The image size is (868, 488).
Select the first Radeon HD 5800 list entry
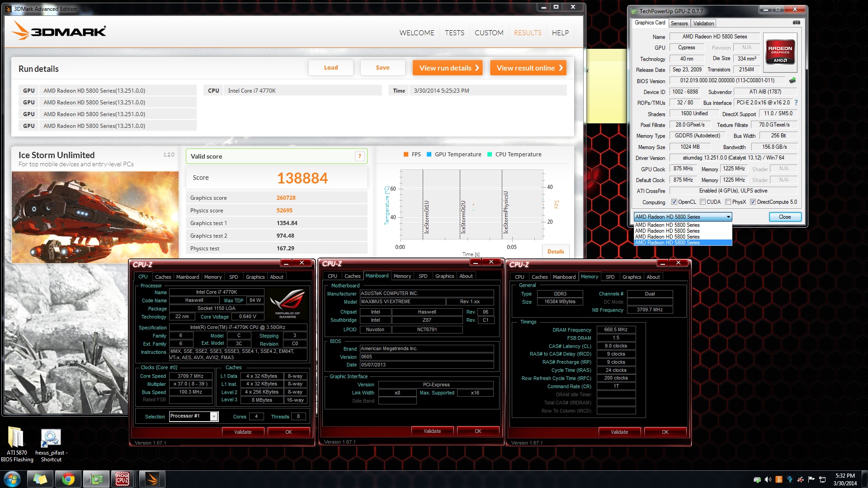pyautogui.click(x=683, y=225)
